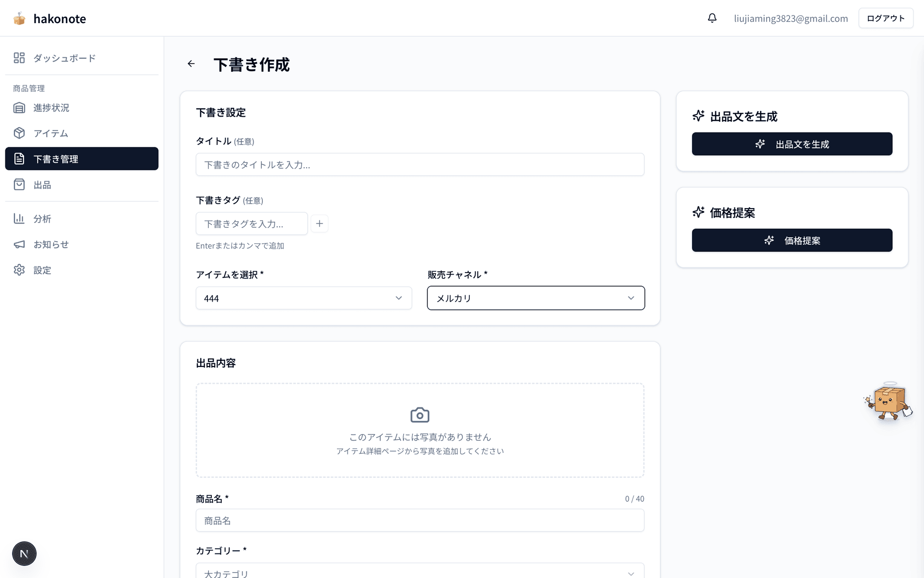This screenshot has height=578, width=924.
Task: Check お知らせ notifications page
Action: point(51,244)
